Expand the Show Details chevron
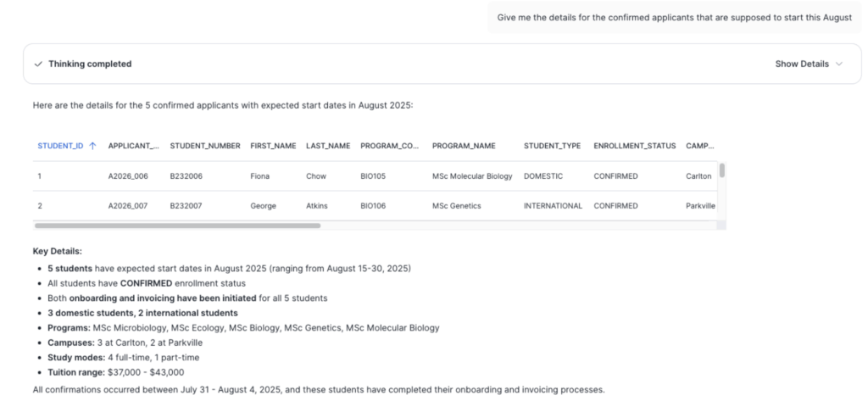The height and width of the screenshot is (401, 868). pos(839,64)
